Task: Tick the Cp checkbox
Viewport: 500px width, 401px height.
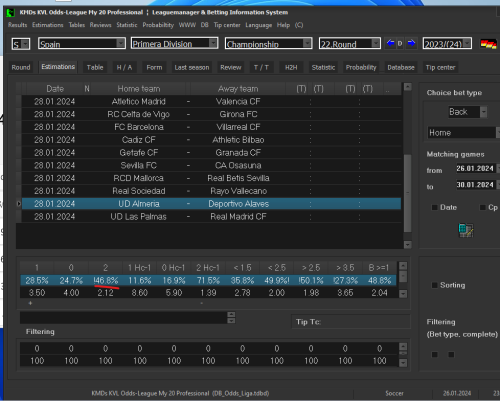Action: (482, 207)
